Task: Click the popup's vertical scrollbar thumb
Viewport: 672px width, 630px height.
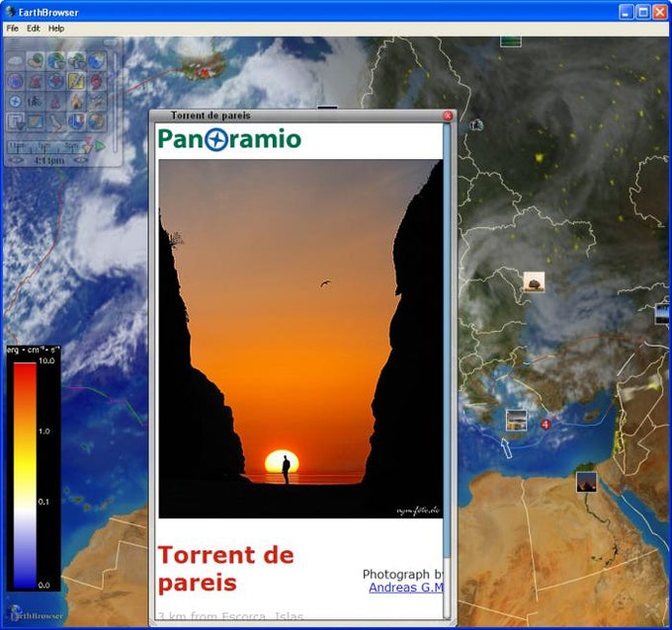Action: pos(447,343)
